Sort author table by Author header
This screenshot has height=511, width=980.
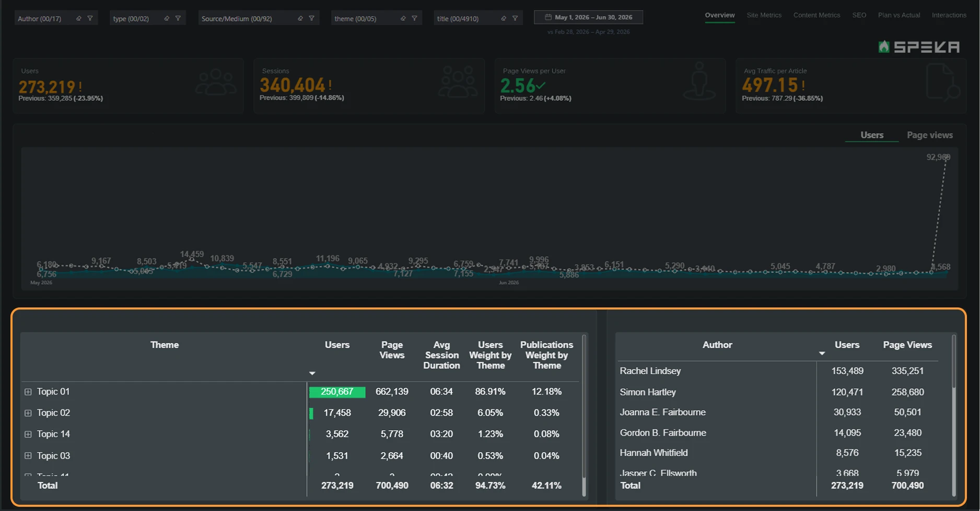[717, 344]
